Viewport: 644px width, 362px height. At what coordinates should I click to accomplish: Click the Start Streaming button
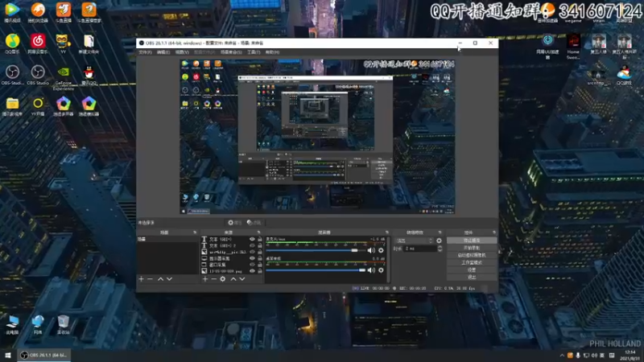coord(472,241)
